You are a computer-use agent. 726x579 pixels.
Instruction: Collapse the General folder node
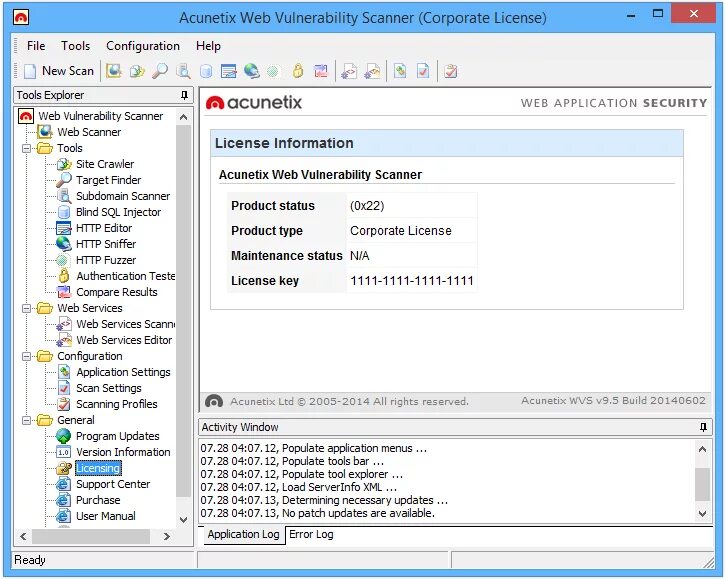click(x=26, y=420)
